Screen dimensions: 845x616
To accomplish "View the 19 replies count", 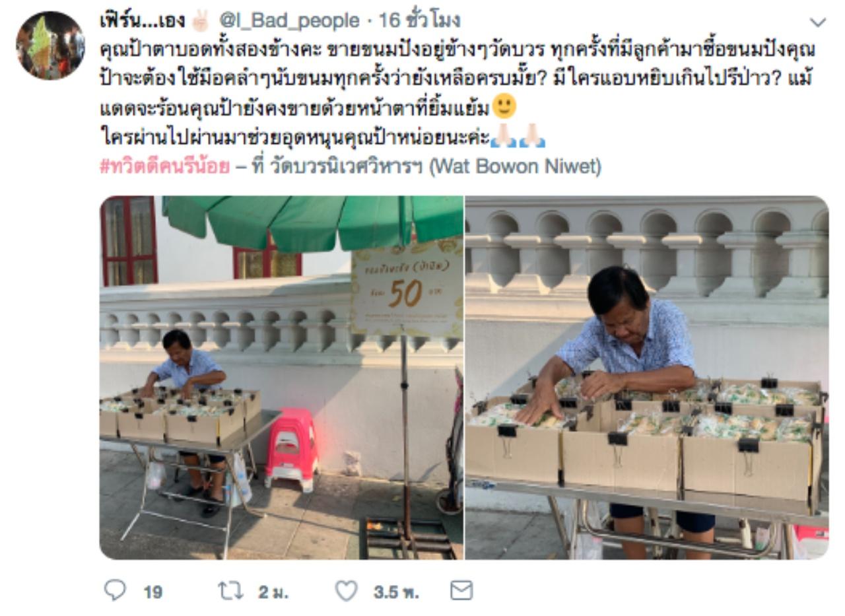I will 152,592.
